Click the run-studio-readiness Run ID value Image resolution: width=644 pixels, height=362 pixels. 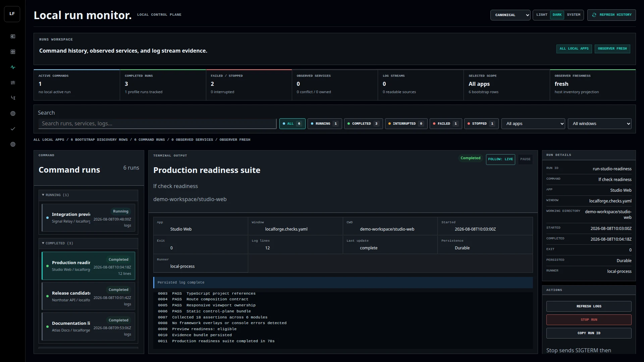pyautogui.click(x=612, y=169)
